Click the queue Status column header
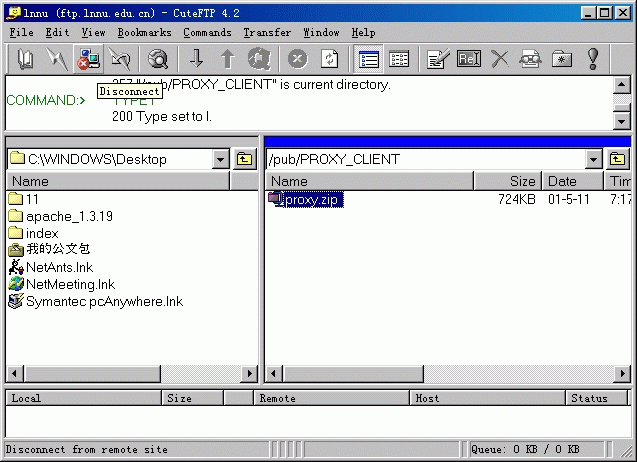 (x=596, y=398)
